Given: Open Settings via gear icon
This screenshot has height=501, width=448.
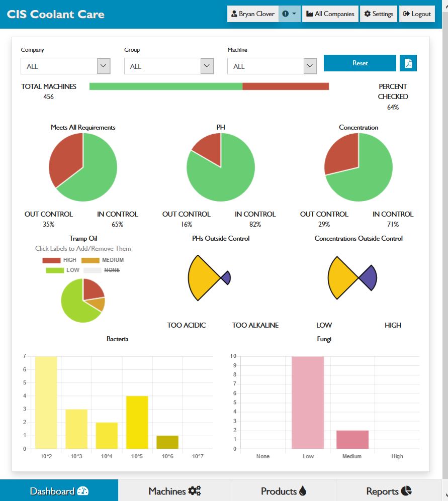Looking at the screenshot, I should 379,14.
